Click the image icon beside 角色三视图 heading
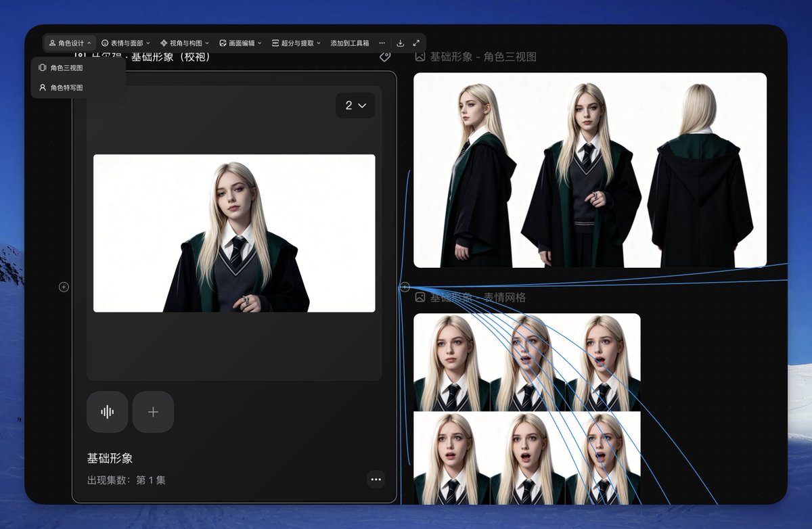812x529 pixels. (x=420, y=57)
